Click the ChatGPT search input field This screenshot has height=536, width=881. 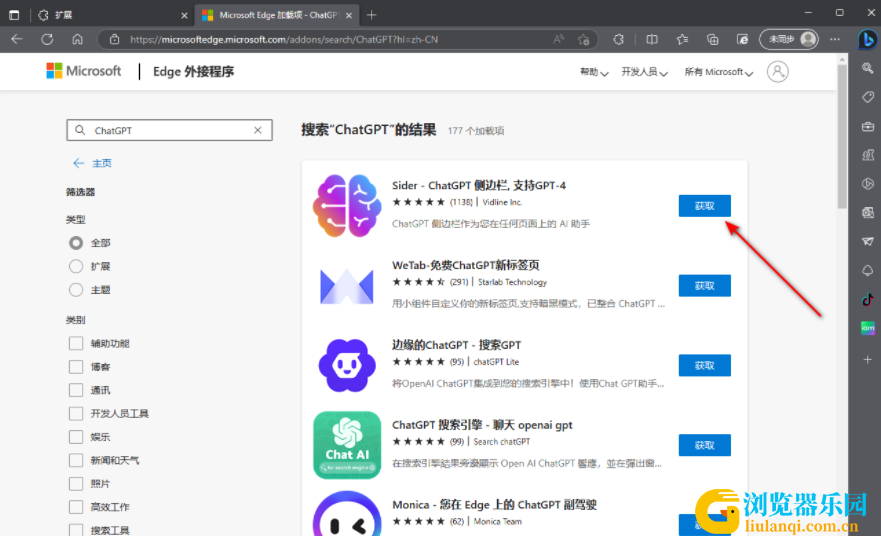coord(170,130)
